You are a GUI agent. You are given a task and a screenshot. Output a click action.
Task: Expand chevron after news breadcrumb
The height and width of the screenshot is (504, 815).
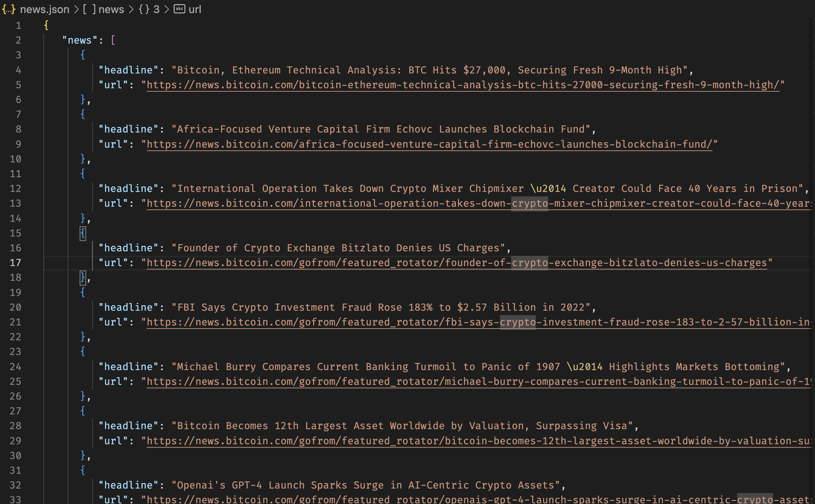[131, 9]
